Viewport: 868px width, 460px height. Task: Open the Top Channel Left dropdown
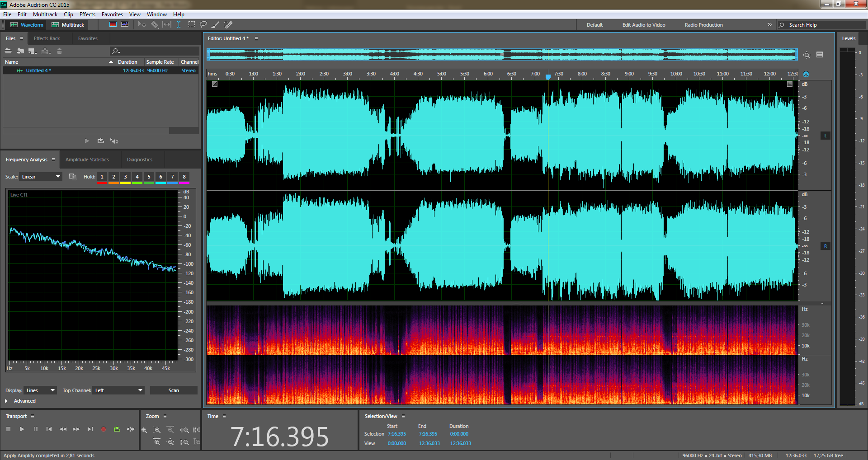(118, 390)
